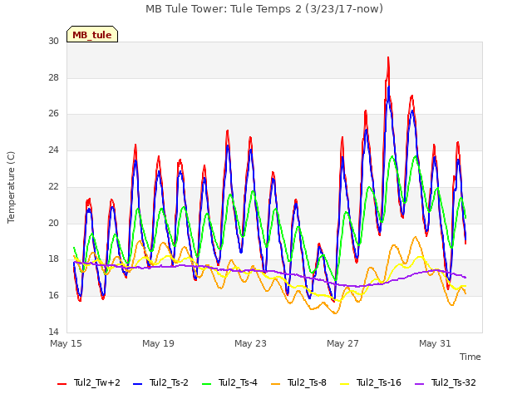Viewport: 532px width, 399px height.
Task: Toggle the Tul2_Ts-8 legend entry
Action: 299,383
